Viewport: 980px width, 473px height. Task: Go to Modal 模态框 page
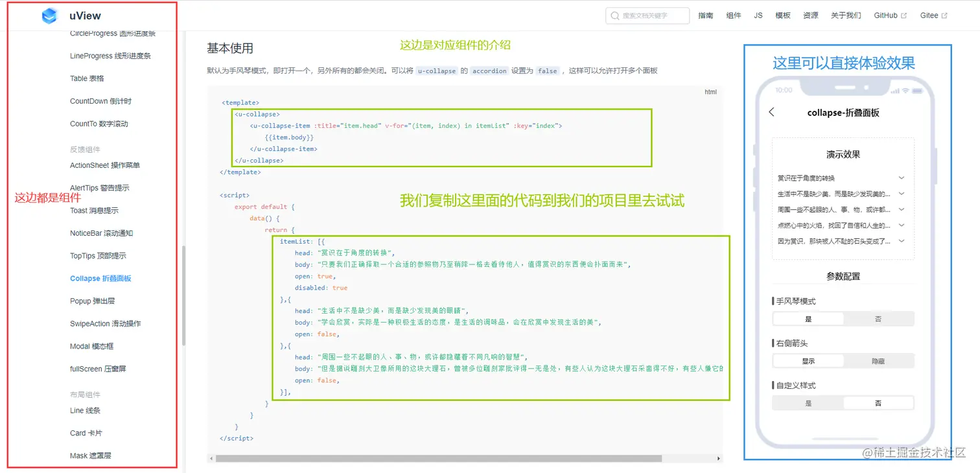(x=91, y=347)
